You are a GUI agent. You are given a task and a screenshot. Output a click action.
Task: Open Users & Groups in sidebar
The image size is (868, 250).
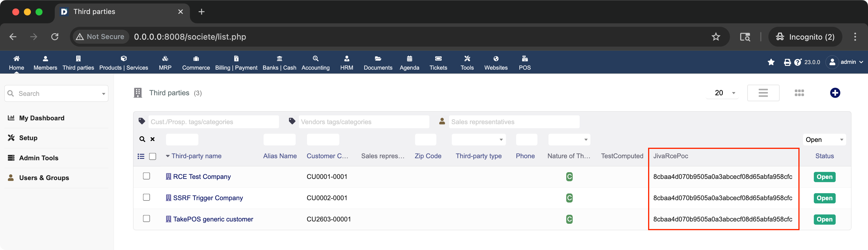point(44,177)
